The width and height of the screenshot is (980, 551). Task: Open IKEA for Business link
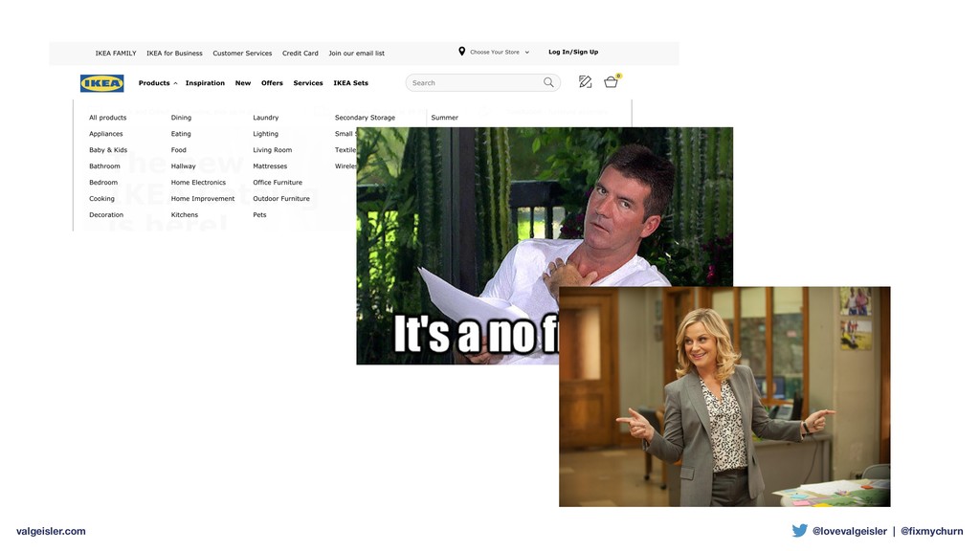point(174,54)
